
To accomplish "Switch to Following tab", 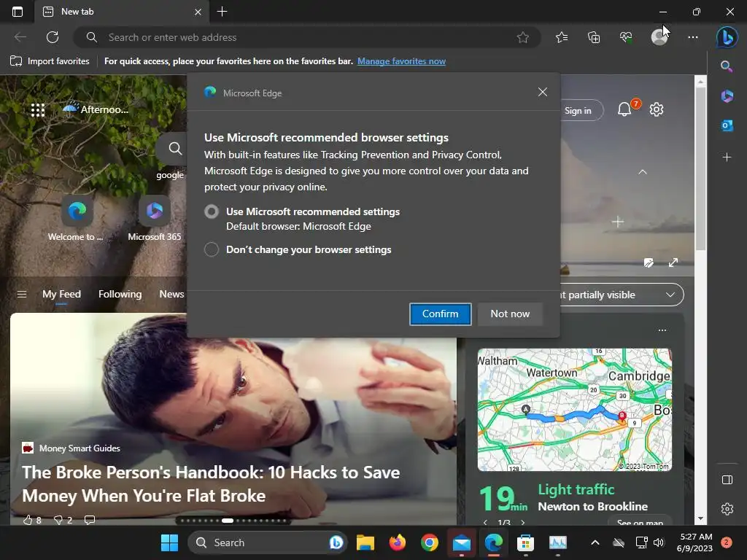I will (x=120, y=295).
